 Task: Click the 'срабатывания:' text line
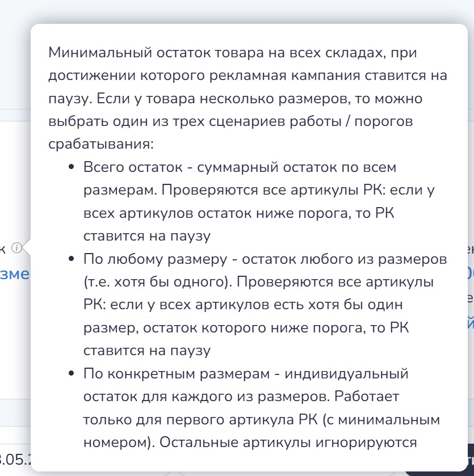pos(101,144)
